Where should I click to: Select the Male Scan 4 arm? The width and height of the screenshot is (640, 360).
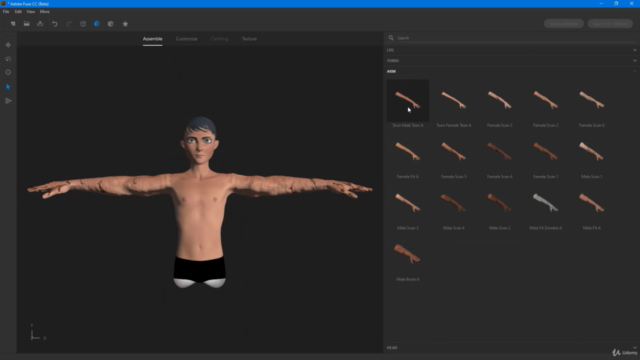point(454,203)
